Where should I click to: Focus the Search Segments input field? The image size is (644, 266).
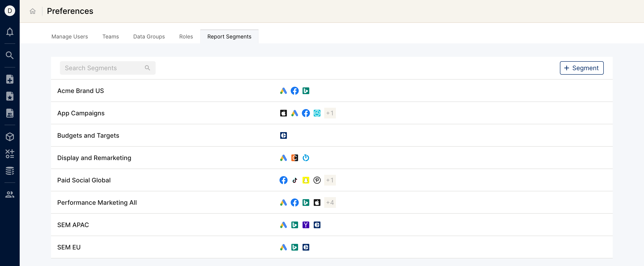pyautogui.click(x=108, y=68)
